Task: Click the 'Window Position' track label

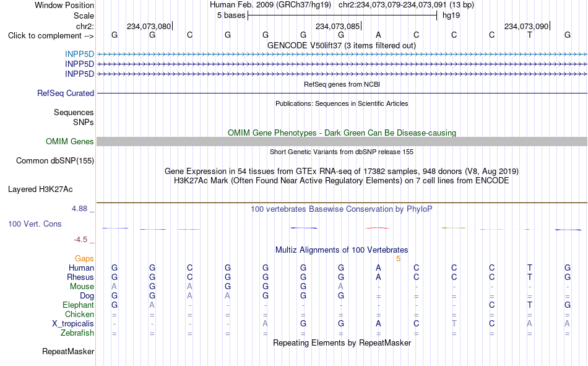Action: [x=64, y=5]
